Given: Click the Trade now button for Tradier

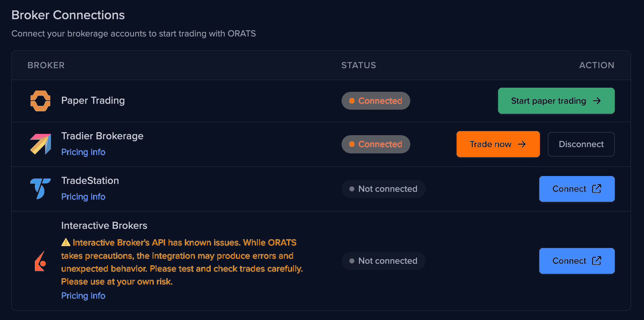Looking at the screenshot, I should 498,144.
